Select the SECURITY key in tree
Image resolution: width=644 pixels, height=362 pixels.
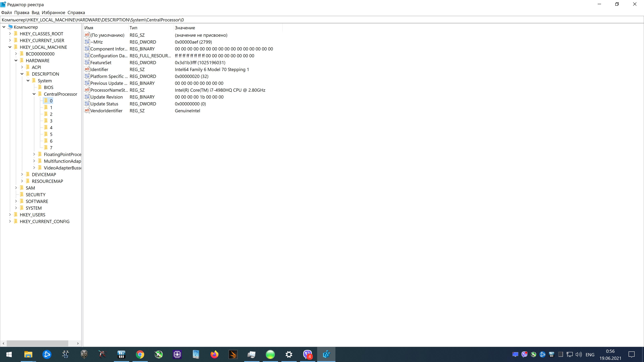36,195
